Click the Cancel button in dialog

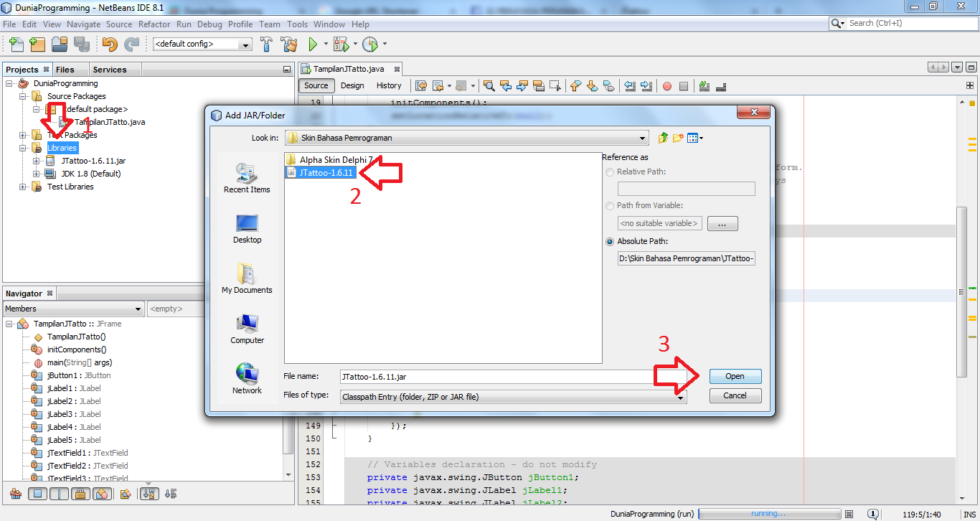click(x=735, y=395)
